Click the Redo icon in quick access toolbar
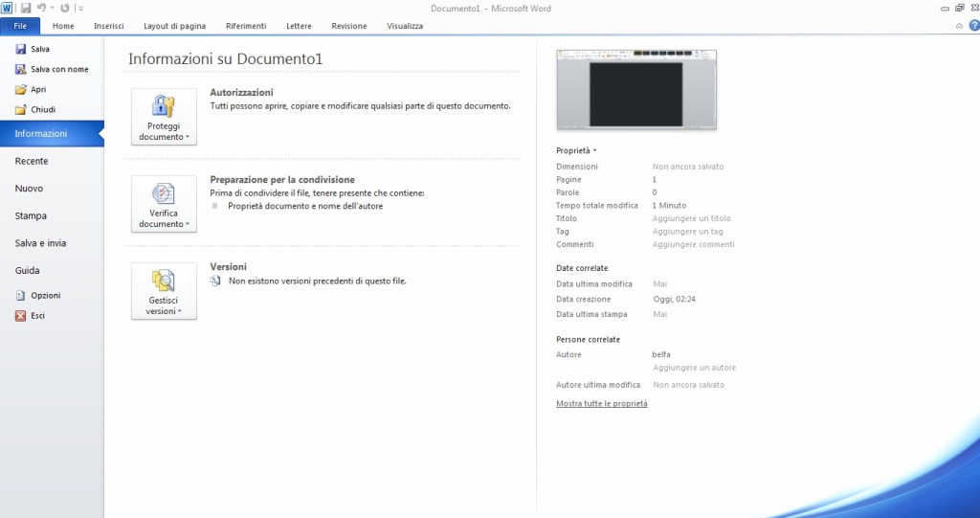The width and height of the screenshot is (980, 518). 64,8
